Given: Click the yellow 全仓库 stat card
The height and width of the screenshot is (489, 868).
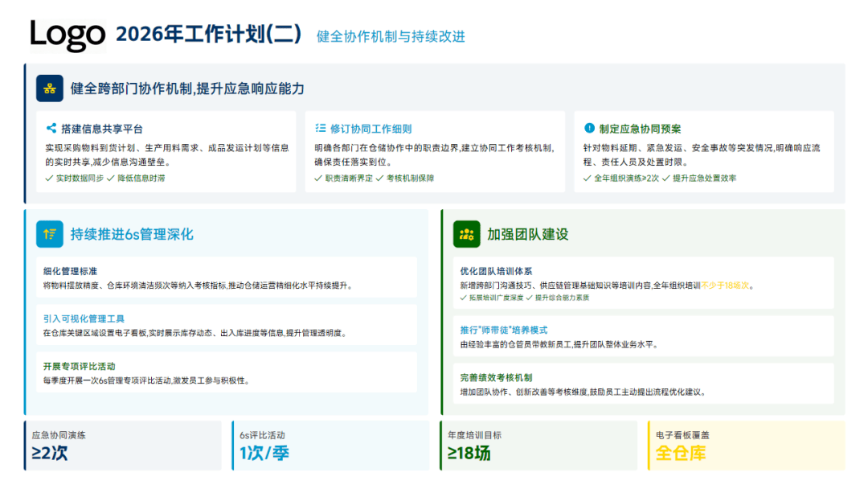Looking at the screenshot, I should pos(746,446).
